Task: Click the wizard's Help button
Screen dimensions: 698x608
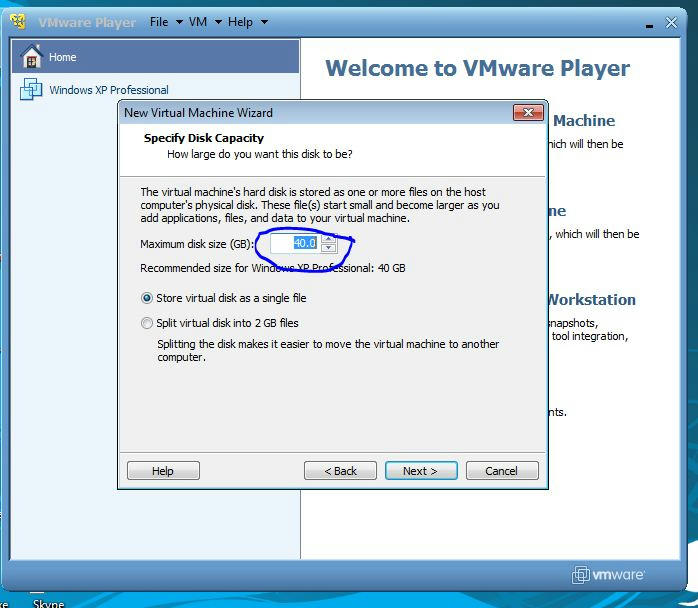Action: coord(163,470)
